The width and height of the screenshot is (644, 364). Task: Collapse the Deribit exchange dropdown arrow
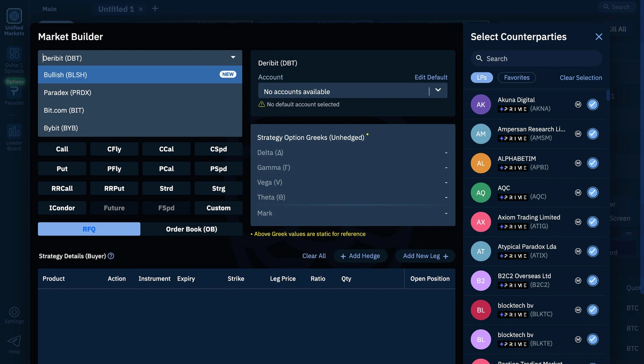coord(233,58)
